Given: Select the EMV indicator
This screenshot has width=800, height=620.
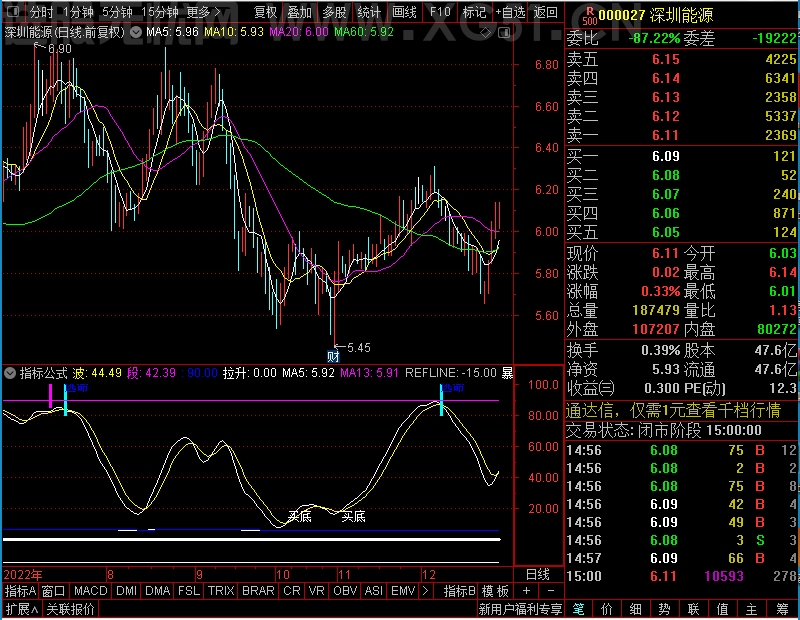Looking at the screenshot, I should point(403,591).
